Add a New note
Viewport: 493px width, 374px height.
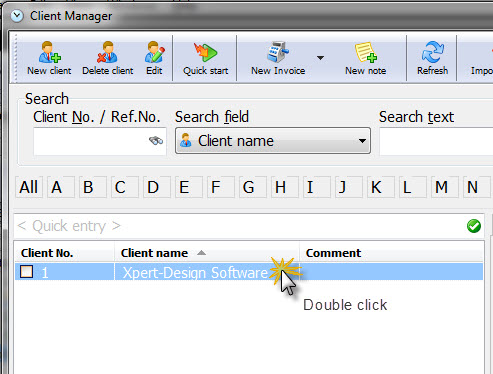[365, 58]
